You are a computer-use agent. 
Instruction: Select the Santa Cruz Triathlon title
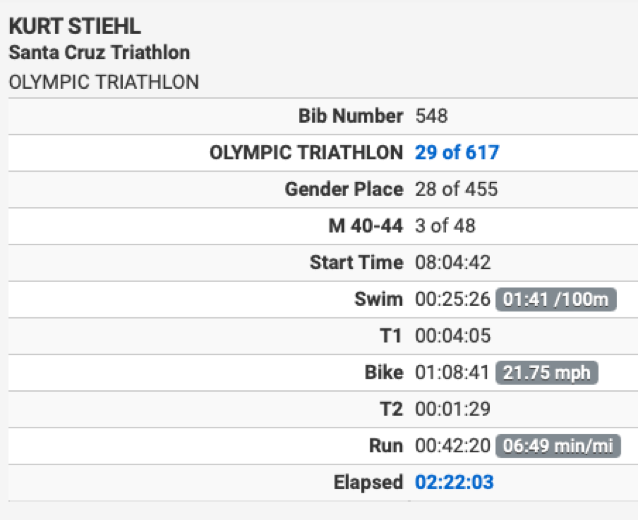click(x=99, y=52)
